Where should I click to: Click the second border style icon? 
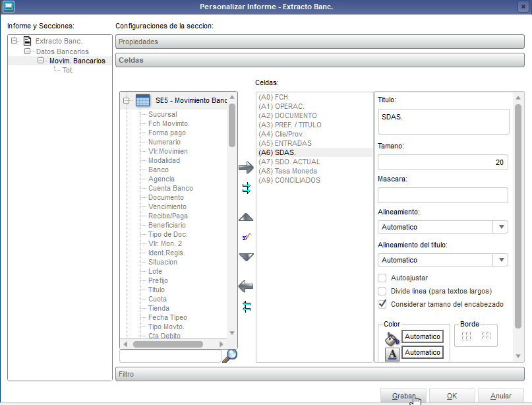[x=487, y=336]
